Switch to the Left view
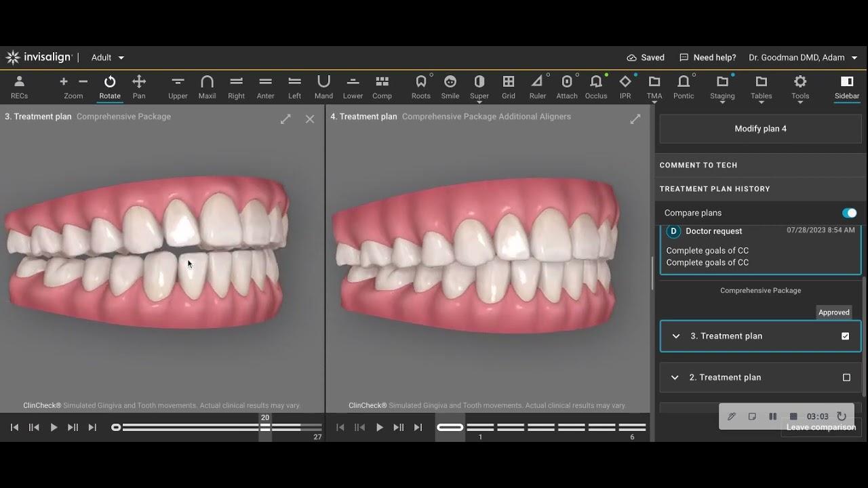The height and width of the screenshot is (488, 868). (x=294, y=87)
